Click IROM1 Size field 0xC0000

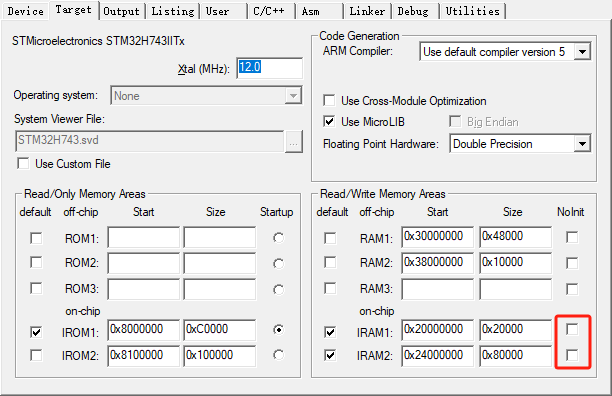[220, 330]
